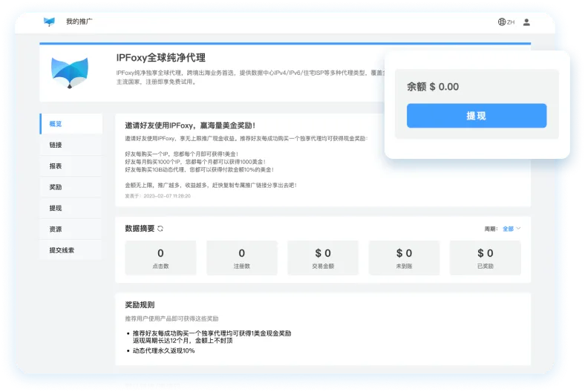This screenshot has width=585, height=392.
Task: Click the 点击数 stat card
Action: [160, 258]
